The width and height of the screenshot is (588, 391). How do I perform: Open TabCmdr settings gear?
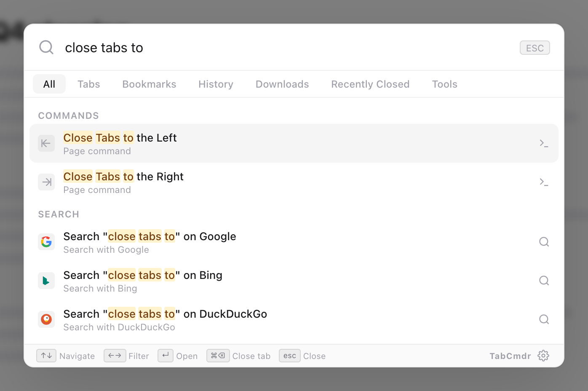pyautogui.click(x=543, y=356)
